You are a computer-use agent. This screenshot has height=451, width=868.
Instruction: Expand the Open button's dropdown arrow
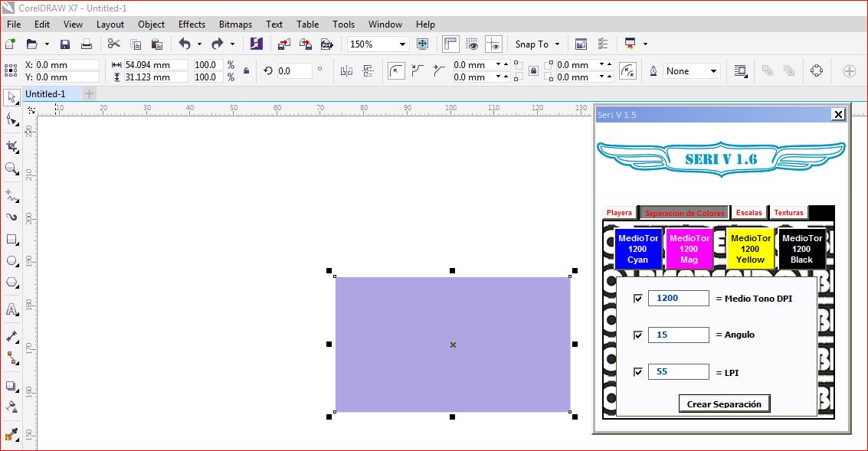(47, 44)
